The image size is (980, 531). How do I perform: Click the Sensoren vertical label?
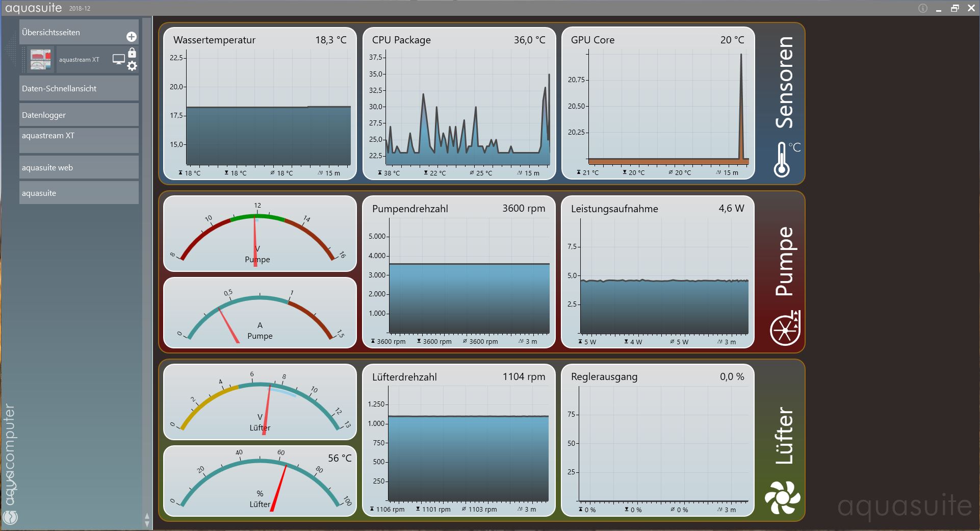(x=784, y=82)
